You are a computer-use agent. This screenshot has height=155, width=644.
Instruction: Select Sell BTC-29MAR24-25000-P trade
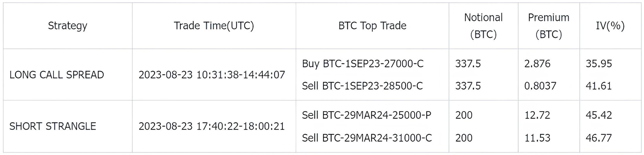tap(367, 115)
